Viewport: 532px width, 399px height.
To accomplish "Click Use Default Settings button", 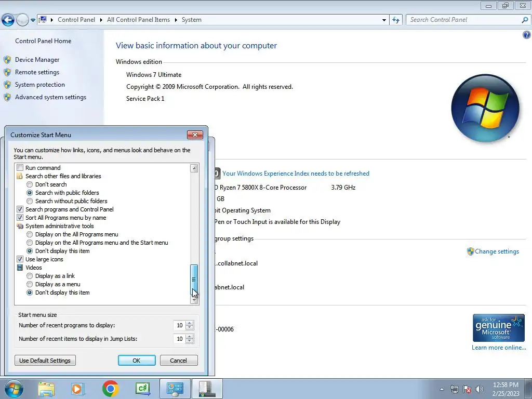I will pyautogui.click(x=45, y=361).
